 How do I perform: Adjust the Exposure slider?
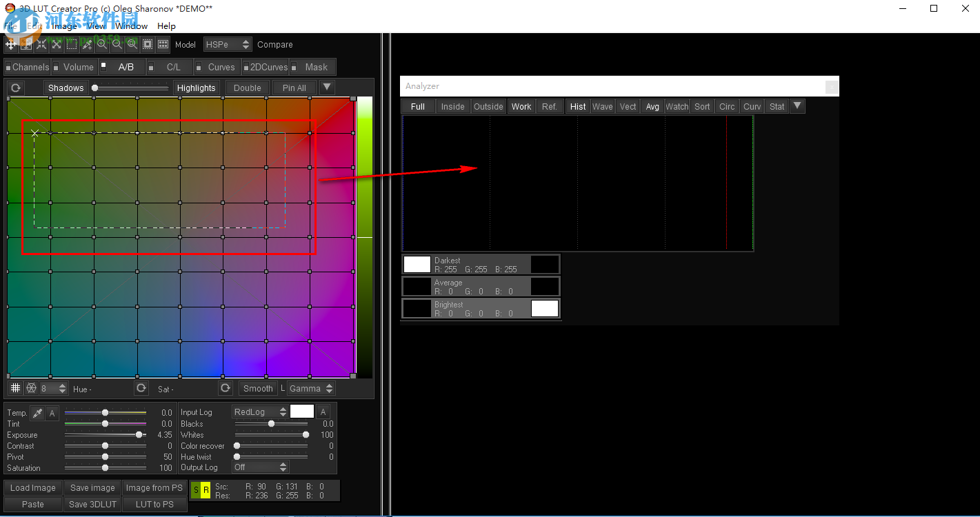click(139, 435)
